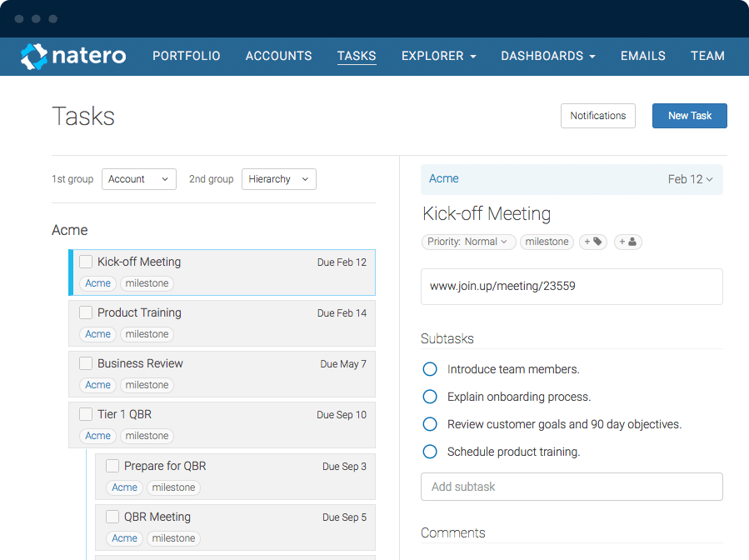Open the Emails tab
This screenshot has width=749, height=560.
(x=643, y=56)
